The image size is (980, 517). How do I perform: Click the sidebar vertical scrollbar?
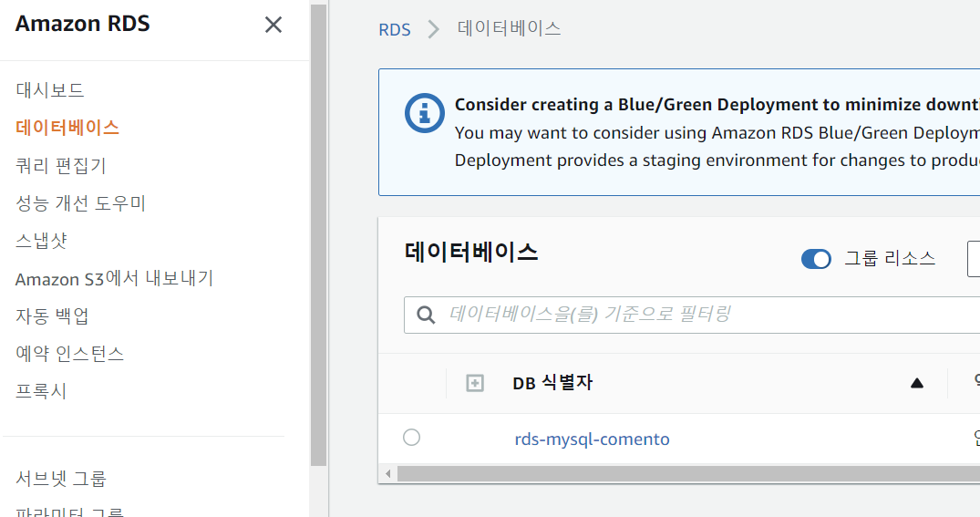pyautogui.click(x=319, y=235)
